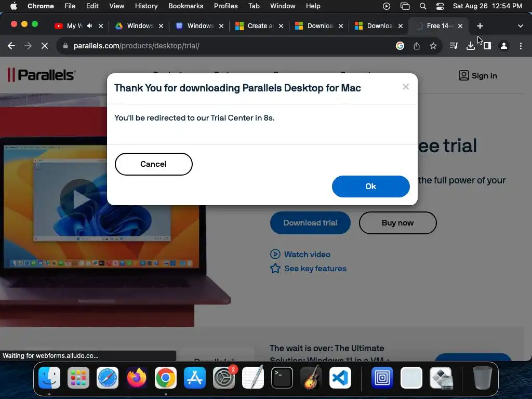The image size is (532, 399).
Task: Open GarageBand from the Dock
Action: [x=311, y=378]
